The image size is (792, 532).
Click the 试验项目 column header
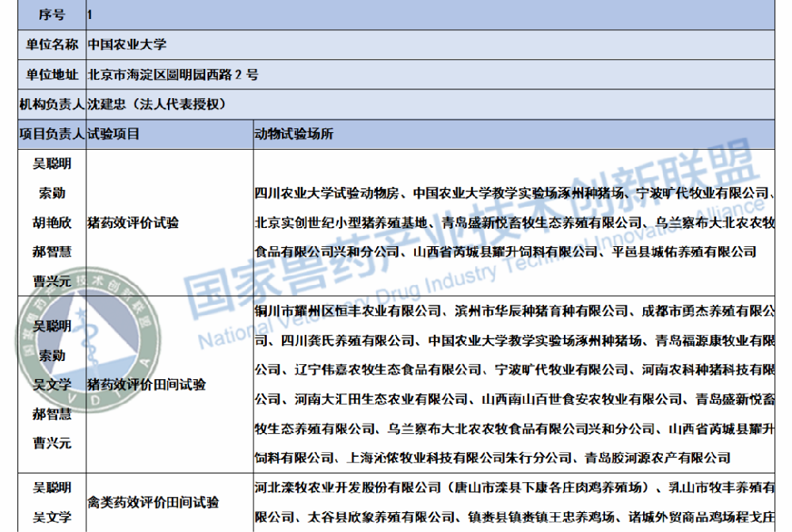[169, 135]
